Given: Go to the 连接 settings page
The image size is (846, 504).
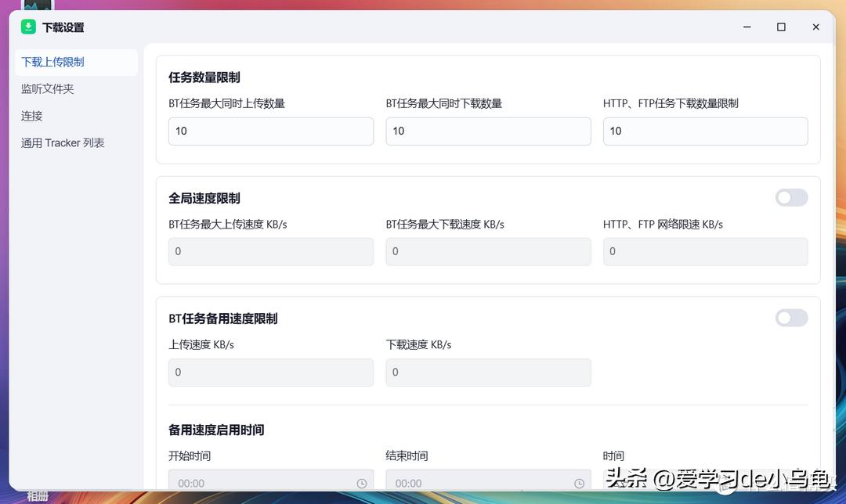Looking at the screenshot, I should coord(32,116).
